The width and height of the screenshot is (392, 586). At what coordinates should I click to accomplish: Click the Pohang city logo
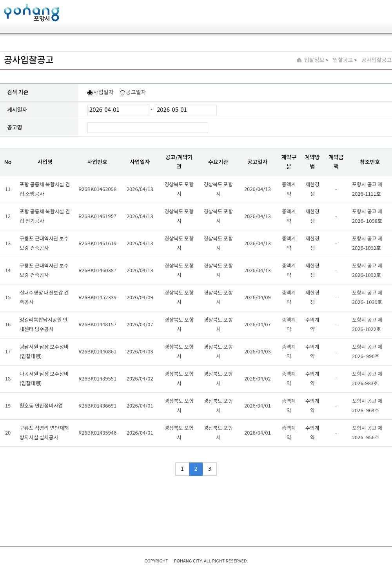click(31, 13)
